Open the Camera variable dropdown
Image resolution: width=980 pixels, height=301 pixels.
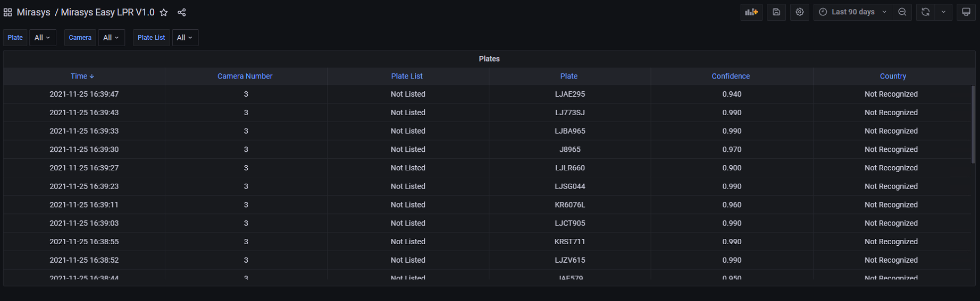[x=111, y=38]
